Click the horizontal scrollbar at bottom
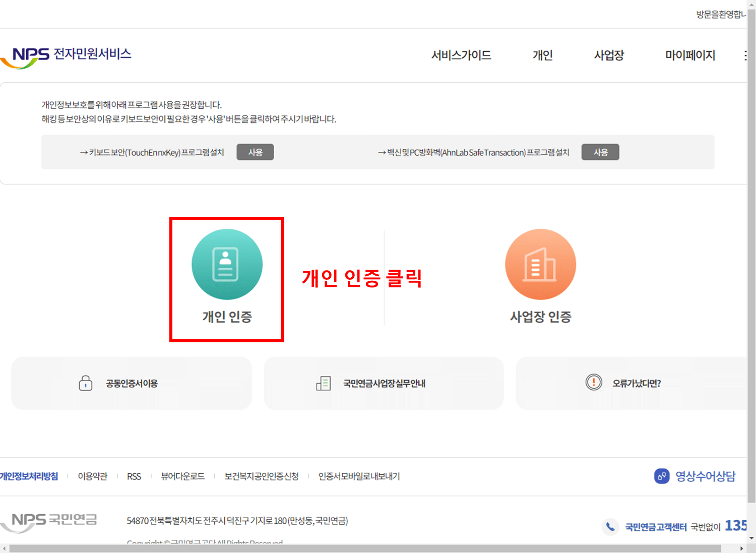Screen dimensions: 756x553 tap(365, 548)
